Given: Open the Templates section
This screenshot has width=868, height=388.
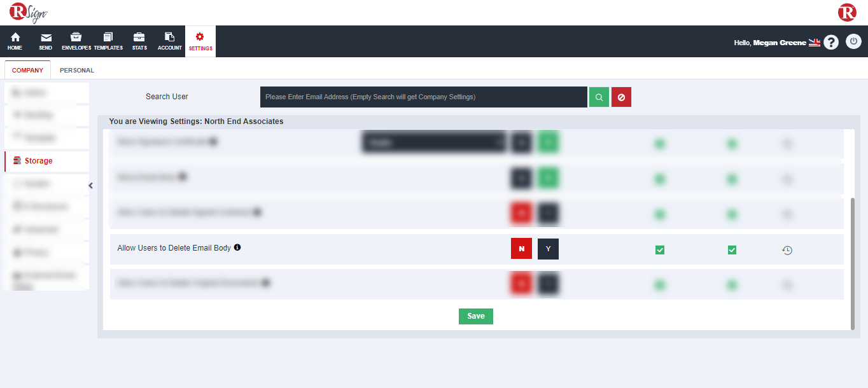Looking at the screenshot, I should pyautogui.click(x=108, y=41).
